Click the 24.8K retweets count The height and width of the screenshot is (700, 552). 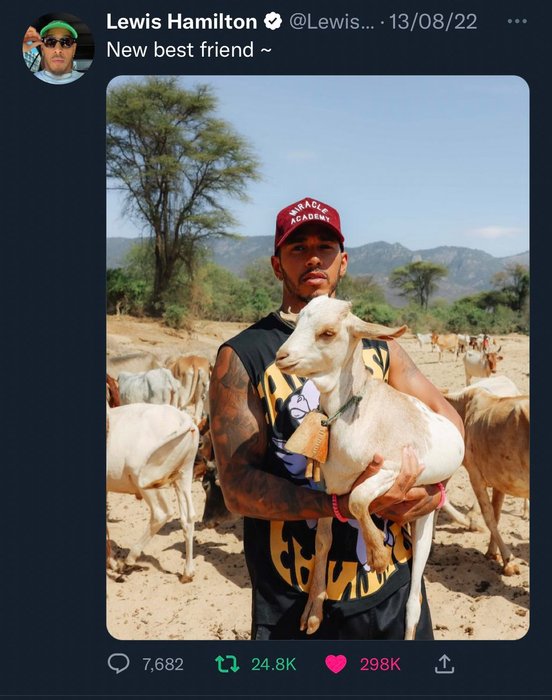(273, 664)
